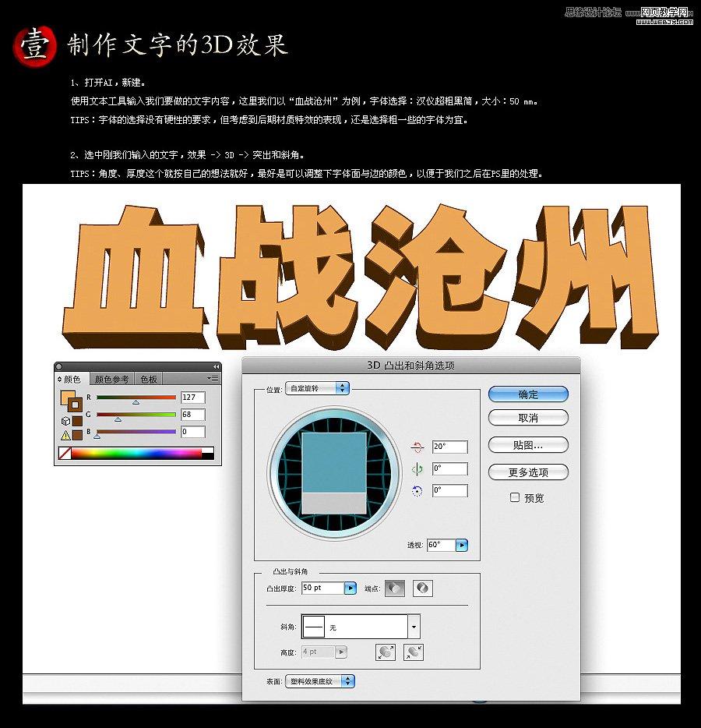Viewport: 701px width, 728px height.
Task: Click the 3D rotation track cube preview
Action: click(334, 472)
